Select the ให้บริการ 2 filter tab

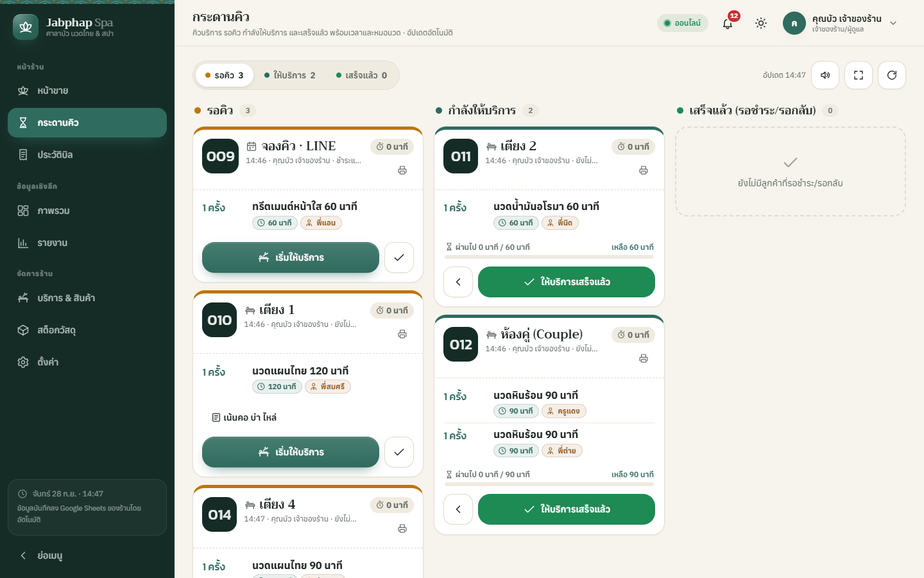pos(290,75)
